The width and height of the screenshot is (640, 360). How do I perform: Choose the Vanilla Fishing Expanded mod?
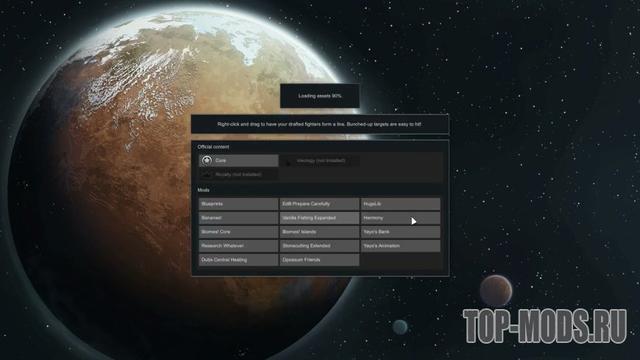(319, 218)
